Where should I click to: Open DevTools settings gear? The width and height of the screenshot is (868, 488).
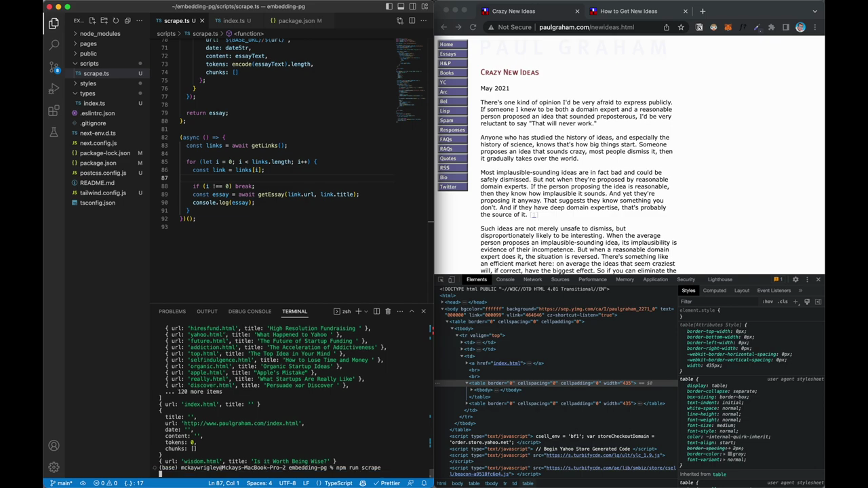click(795, 279)
